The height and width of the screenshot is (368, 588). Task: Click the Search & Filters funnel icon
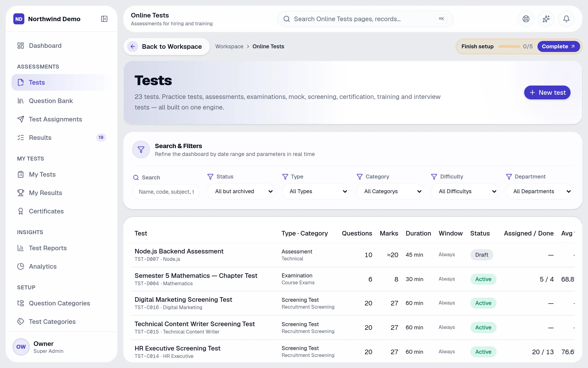click(x=141, y=149)
